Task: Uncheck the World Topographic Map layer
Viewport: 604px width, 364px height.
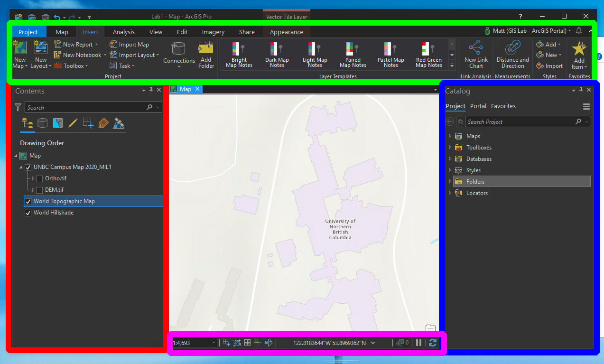Action: pos(28,202)
